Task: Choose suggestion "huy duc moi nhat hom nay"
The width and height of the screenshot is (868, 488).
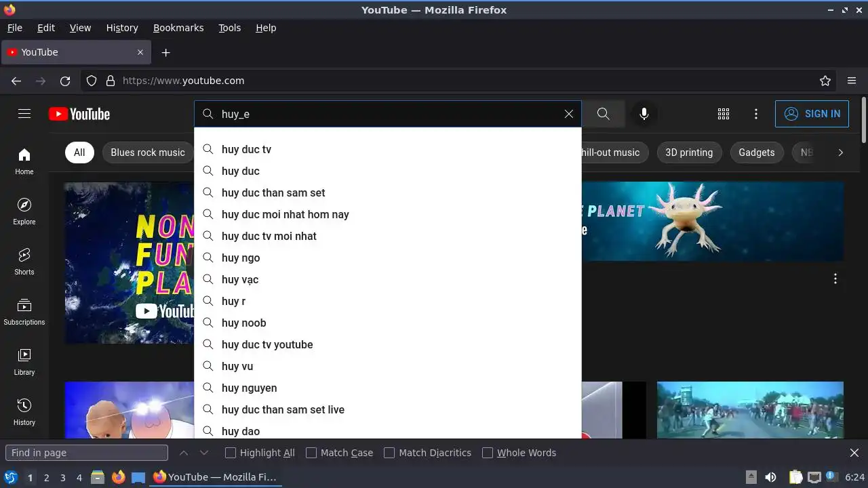Action: pyautogui.click(x=388, y=214)
